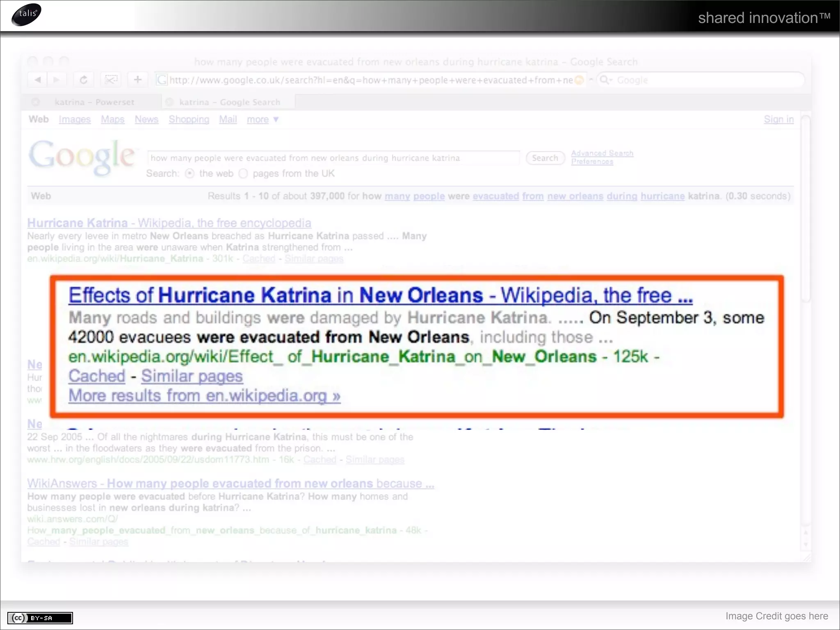This screenshot has height=630, width=840.
Task: Click Cached on the first Hurricane Katrina result
Action: tap(259, 259)
